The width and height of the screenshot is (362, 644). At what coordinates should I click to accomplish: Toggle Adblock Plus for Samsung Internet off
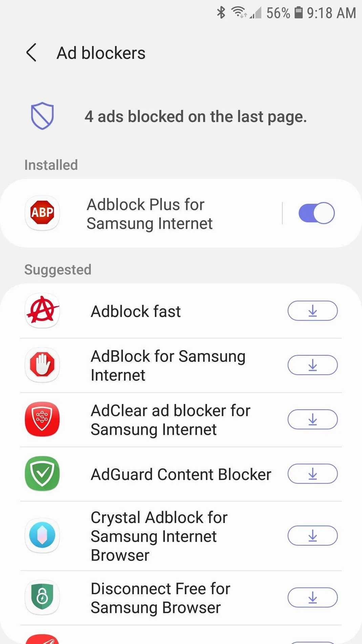316,213
